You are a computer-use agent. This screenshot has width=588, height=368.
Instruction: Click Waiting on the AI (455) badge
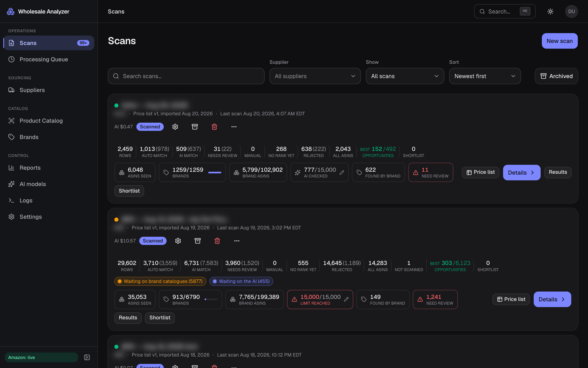click(241, 281)
